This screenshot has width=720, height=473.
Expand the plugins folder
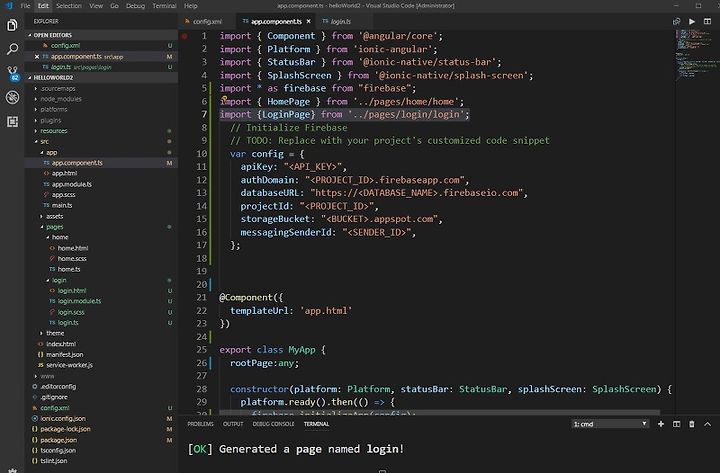(x=51, y=120)
